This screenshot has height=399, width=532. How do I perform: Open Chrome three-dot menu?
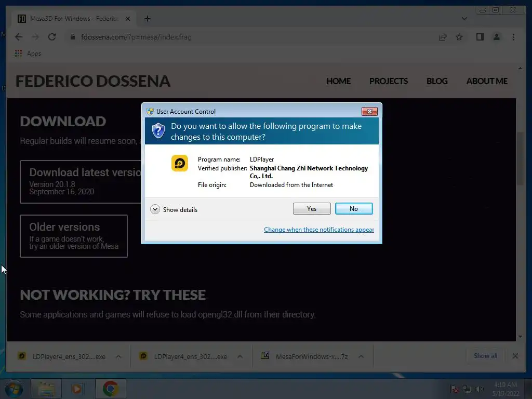[513, 37]
